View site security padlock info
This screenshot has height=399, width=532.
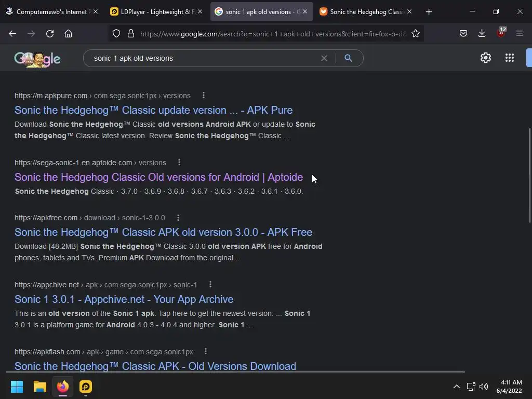pos(130,34)
